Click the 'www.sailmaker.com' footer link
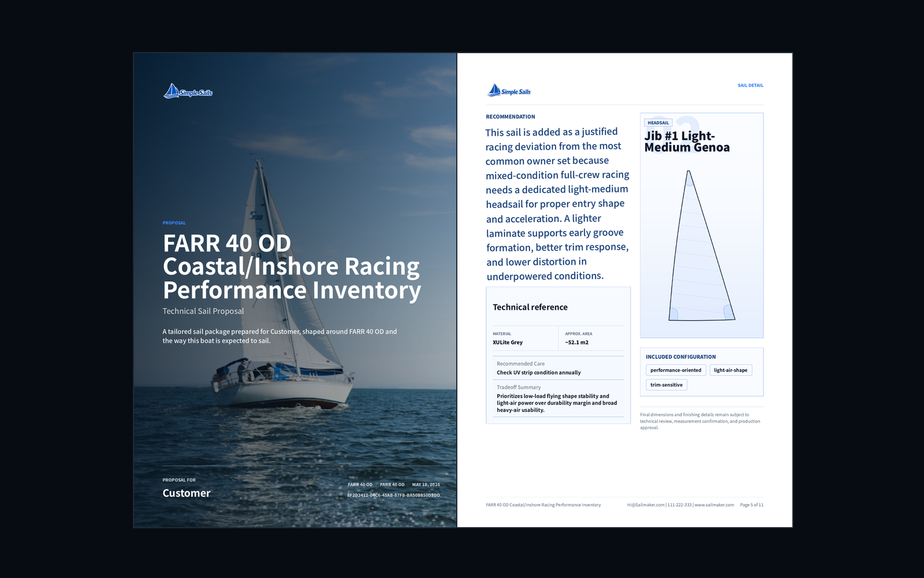 pos(714,505)
